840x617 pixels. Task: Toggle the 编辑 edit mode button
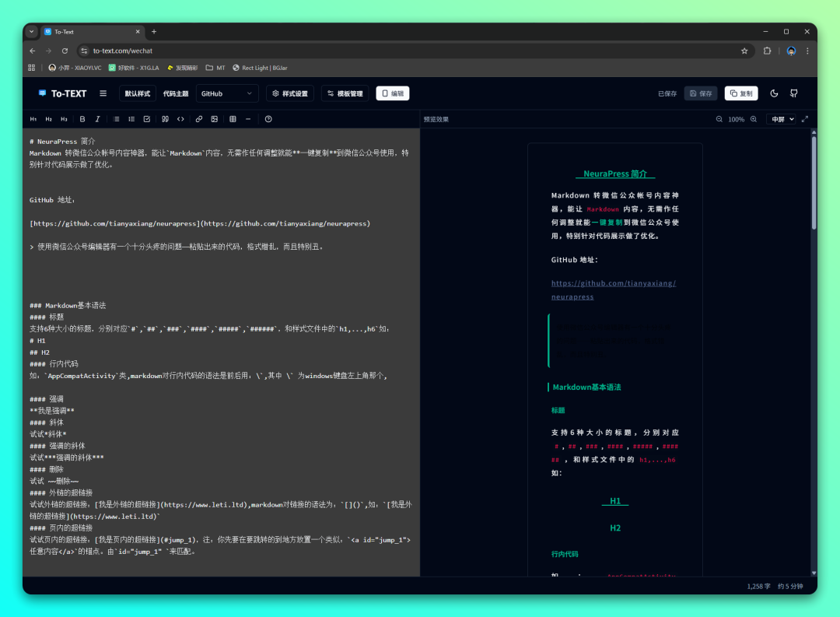(x=393, y=93)
